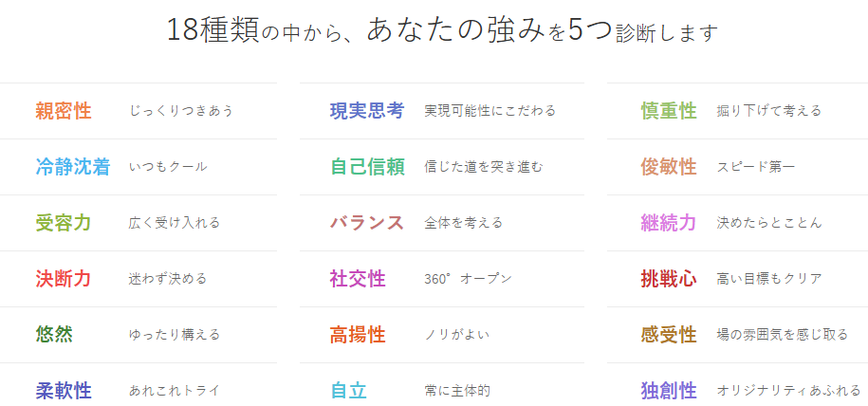Click the green 受容力 heading
The height and width of the screenshot is (406, 868).
coord(63,223)
